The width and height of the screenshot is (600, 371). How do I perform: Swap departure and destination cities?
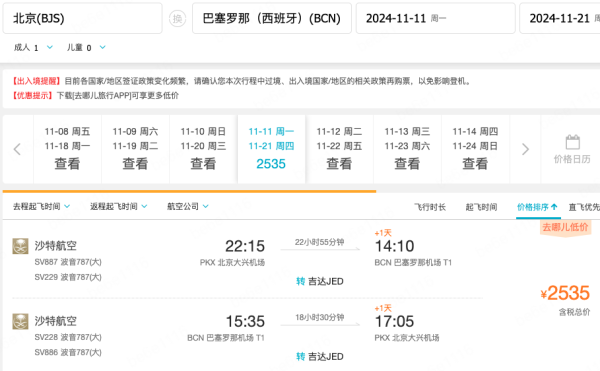tap(177, 18)
